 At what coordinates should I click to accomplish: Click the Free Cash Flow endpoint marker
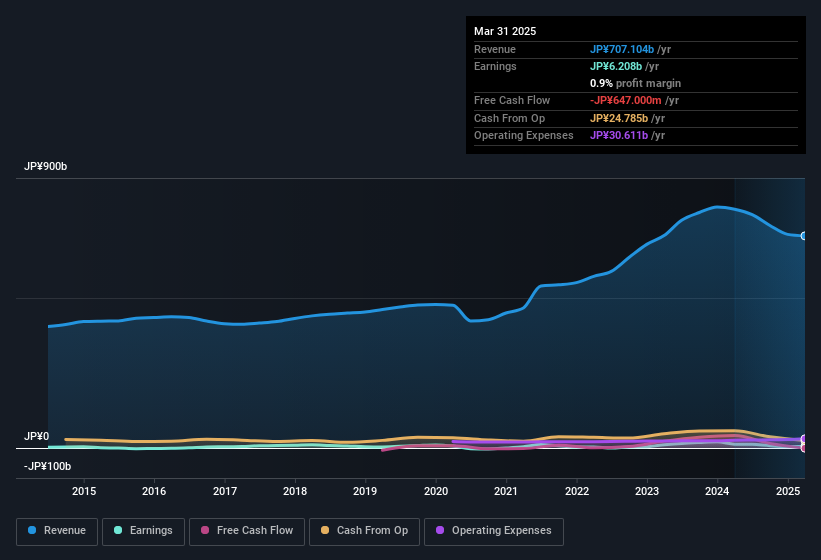(x=804, y=448)
